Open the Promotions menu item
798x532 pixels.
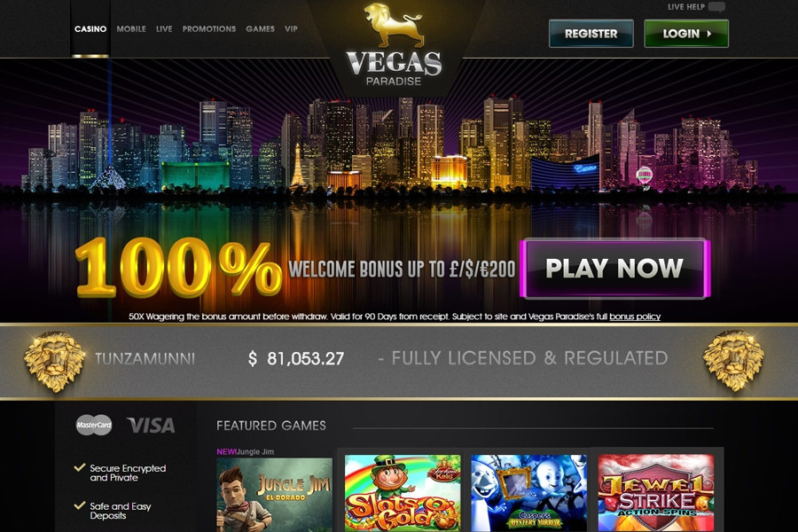209,29
